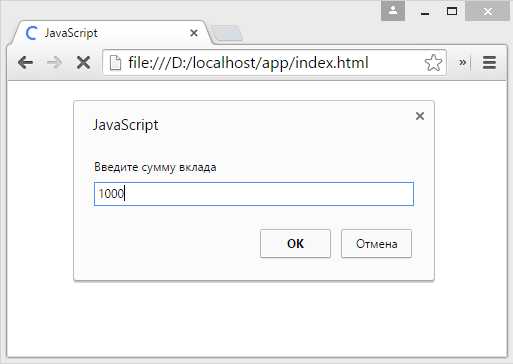The height and width of the screenshot is (364, 513).
Task: Close the JavaScript tab
Action: coord(194,33)
